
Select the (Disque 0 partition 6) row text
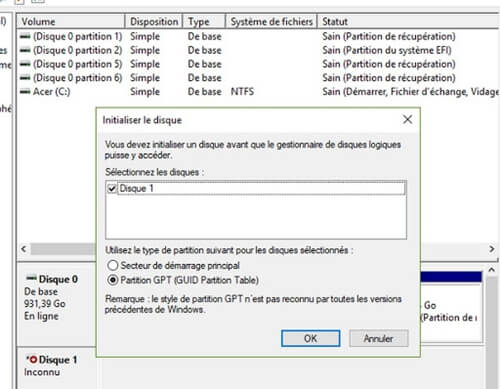(77, 78)
